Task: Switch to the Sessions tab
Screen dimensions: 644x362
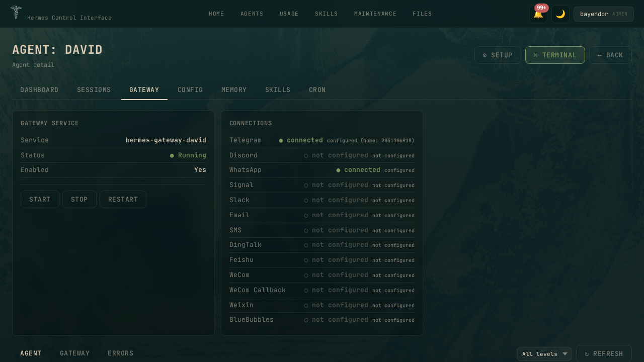Action: tap(94, 90)
